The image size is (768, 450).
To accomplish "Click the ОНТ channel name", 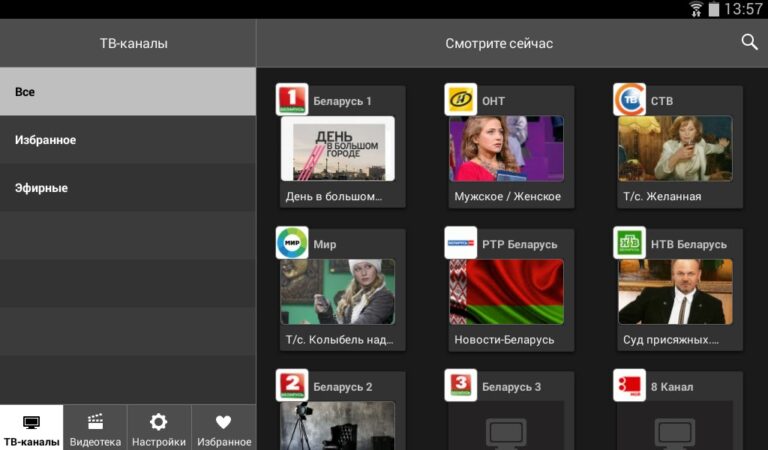I will (x=493, y=101).
